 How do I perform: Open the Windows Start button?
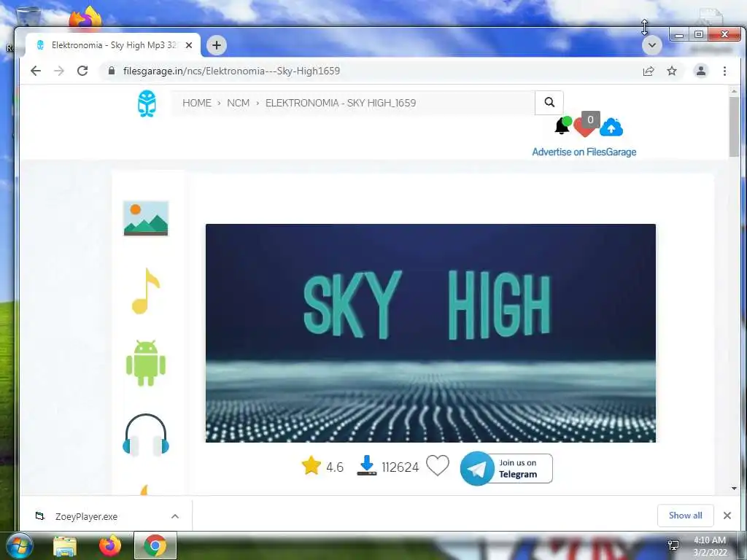tap(18, 546)
